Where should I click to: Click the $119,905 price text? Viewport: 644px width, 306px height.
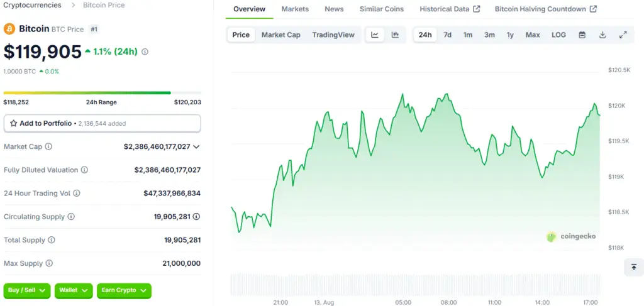pyautogui.click(x=43, y=52)
